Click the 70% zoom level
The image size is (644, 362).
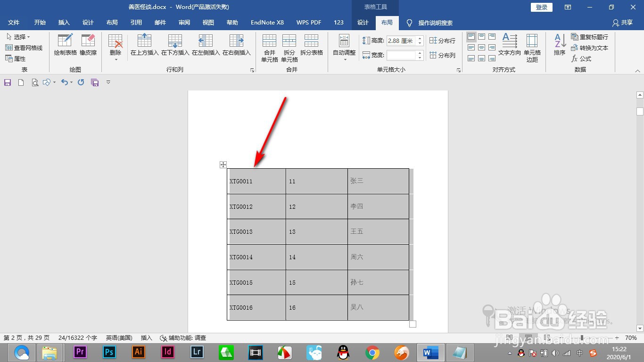[x=631, y=338]
